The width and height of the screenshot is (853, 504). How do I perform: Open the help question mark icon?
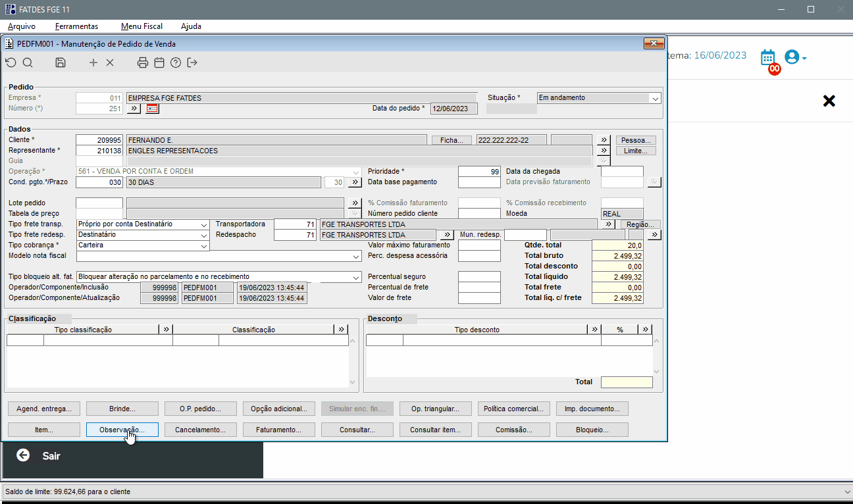click(x=175, y=63)
